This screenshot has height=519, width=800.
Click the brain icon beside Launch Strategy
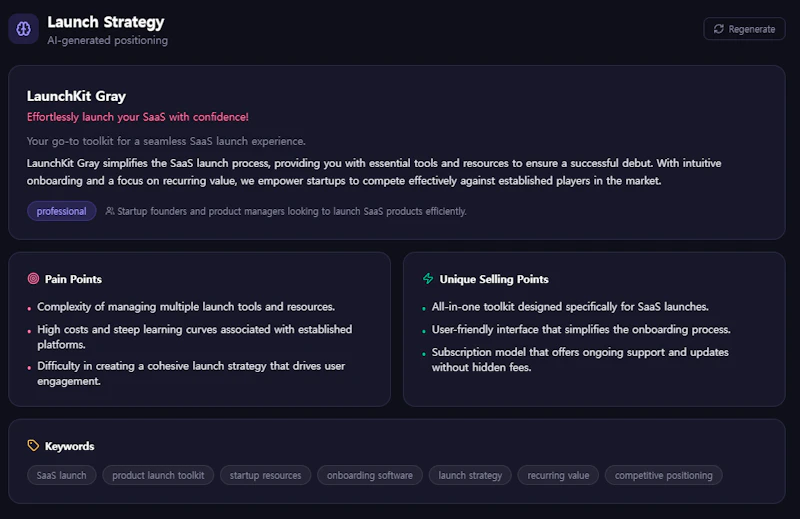(x=23, y=29)
